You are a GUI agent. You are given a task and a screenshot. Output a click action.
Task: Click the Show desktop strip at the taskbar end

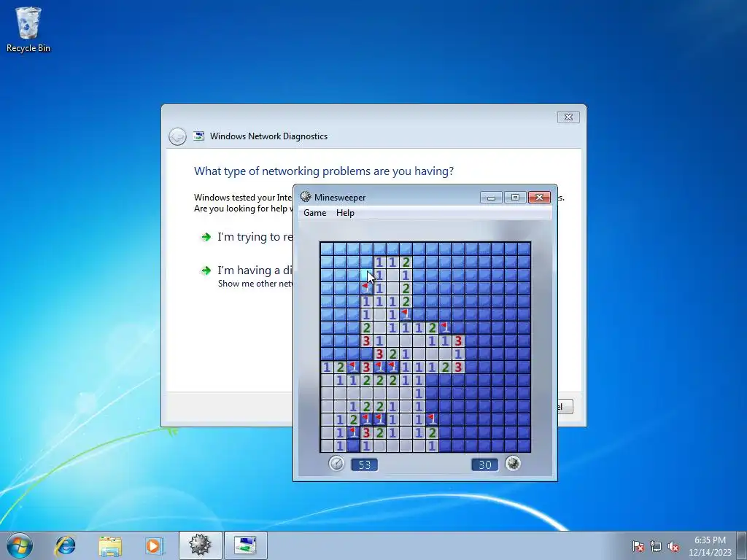tap(742, 545)
